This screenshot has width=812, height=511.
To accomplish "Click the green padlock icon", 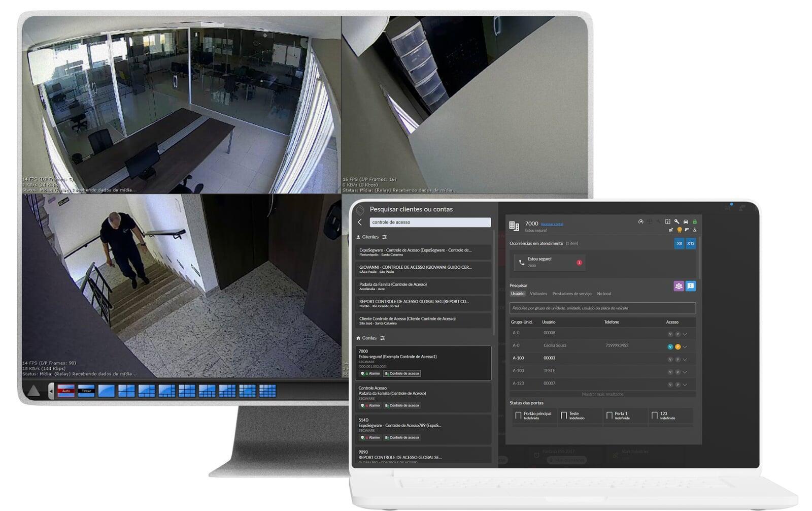I will tap(695, 221).
